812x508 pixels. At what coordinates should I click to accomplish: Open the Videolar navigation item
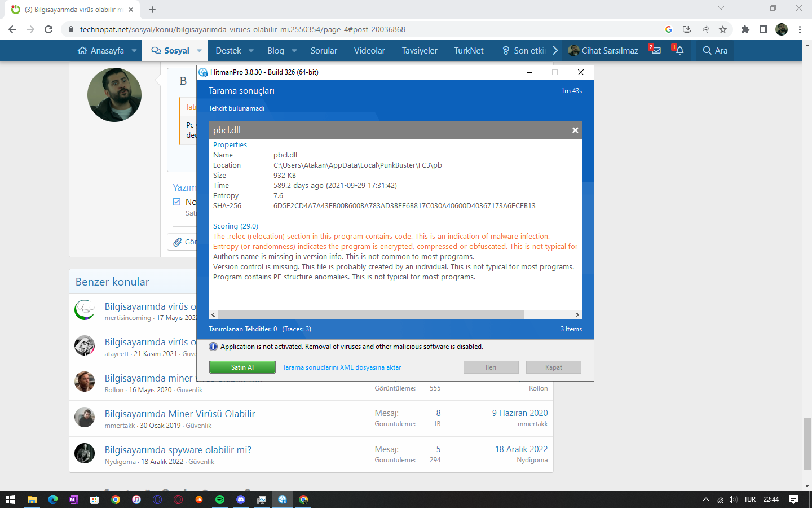369,50
